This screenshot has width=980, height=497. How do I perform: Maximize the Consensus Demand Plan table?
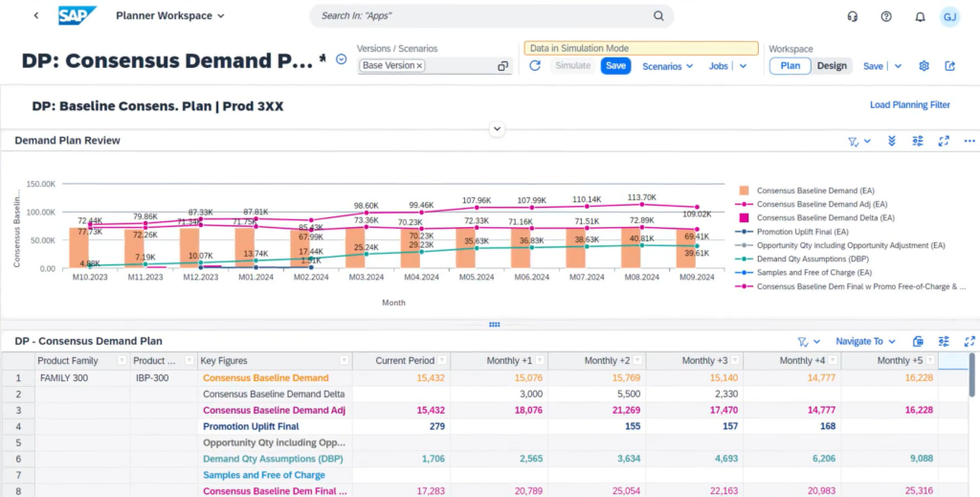[969, 341]
